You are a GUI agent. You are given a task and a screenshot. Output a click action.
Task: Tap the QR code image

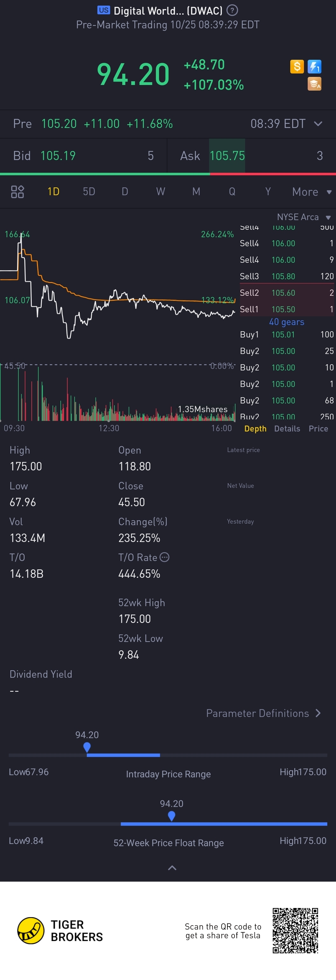[x=295, y=931]
